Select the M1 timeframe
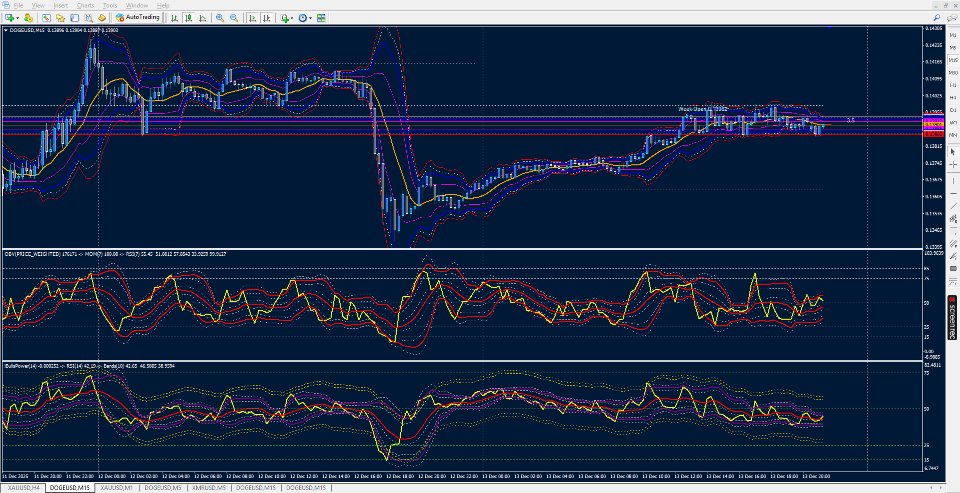 point(953,35)
